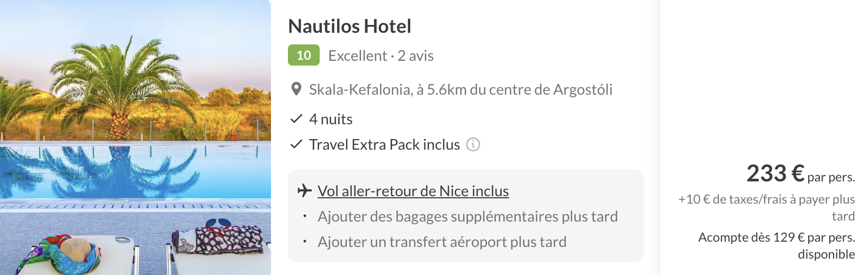Click the green rating badge showing 10
The image size is (868, 275).
coord(304,56)
